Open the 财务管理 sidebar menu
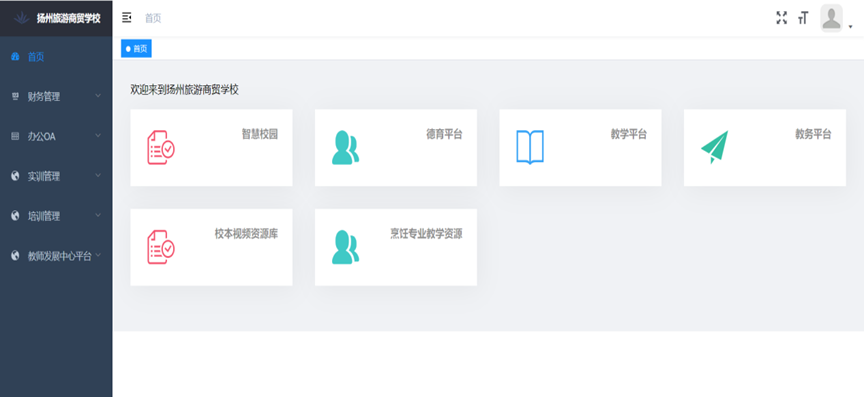864x397 pixels. pos(56,96)
